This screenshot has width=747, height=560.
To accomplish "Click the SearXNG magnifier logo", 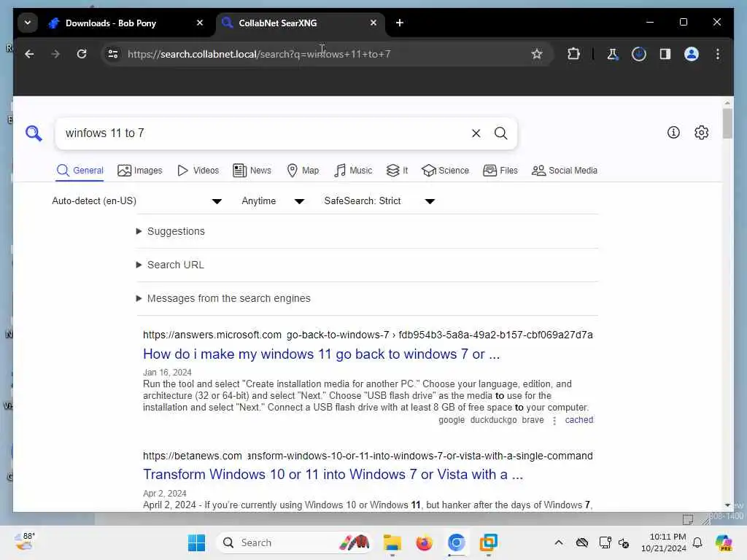I will click(34, 133).
